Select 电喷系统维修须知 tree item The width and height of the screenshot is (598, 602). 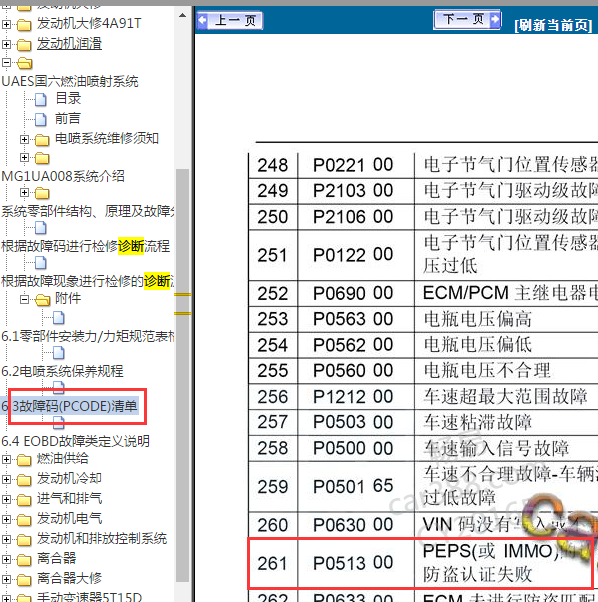(x=107, y=138)
